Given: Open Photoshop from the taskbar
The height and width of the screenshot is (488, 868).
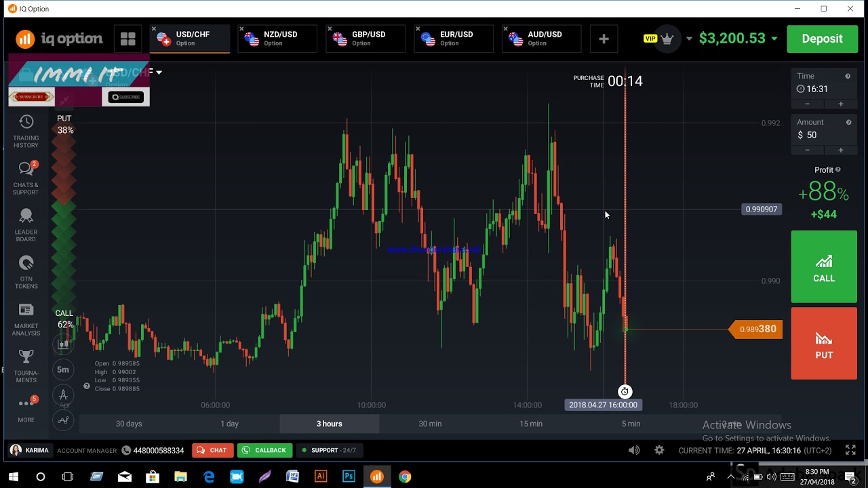Looking at the screenshot, I should pyautogui.click(x=349, y=476).
